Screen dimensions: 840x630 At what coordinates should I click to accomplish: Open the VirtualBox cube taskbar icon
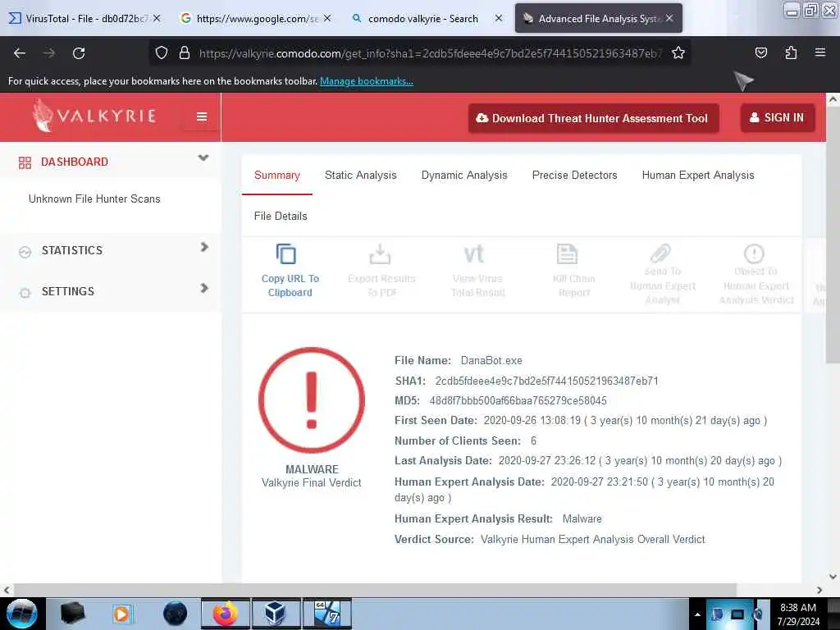[276, 614]
